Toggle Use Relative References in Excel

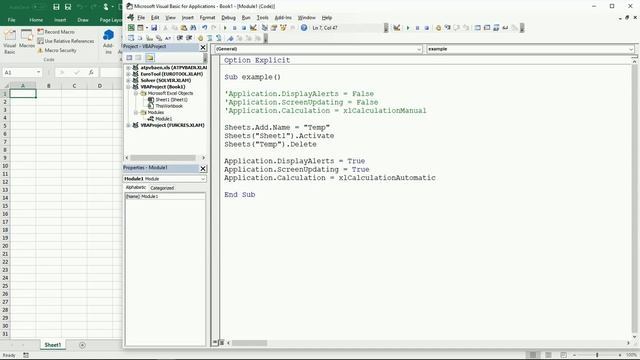66,41
